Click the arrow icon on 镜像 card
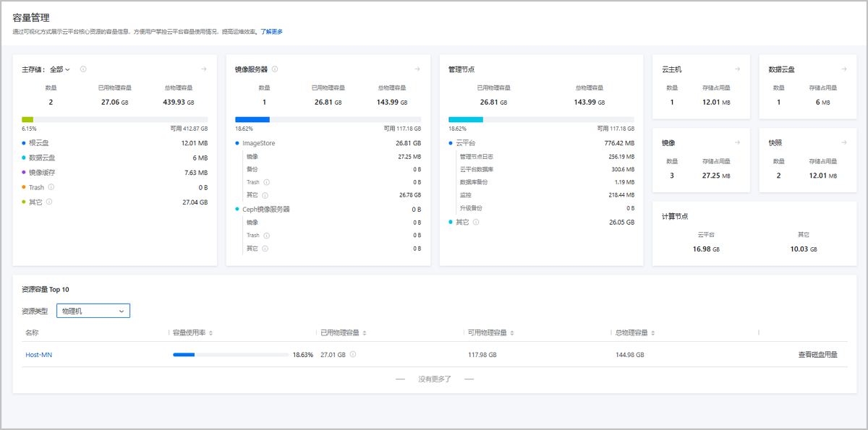868x430 pixels. 737,143
